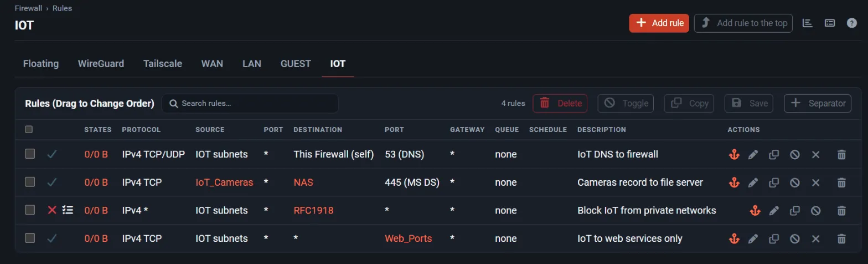Click anchor icon for IoT to web services only

(734, 238)
